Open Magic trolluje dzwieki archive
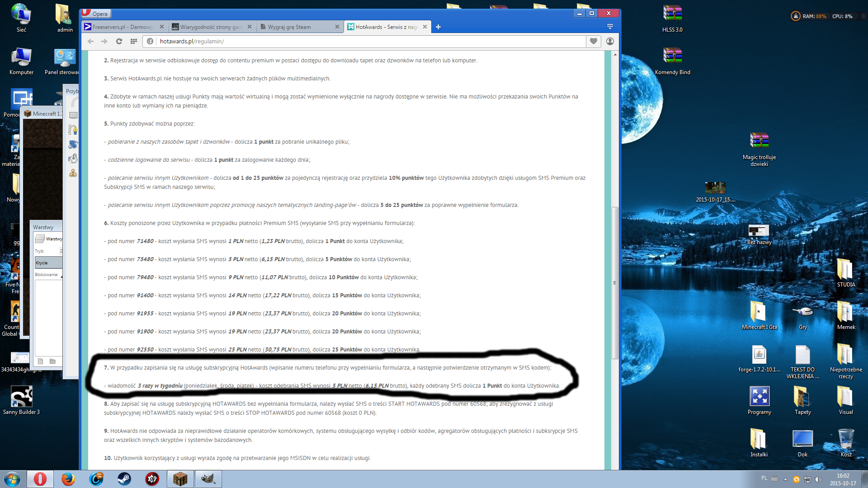The width and height of the screenshot is (868, 488). coord(759,149)
